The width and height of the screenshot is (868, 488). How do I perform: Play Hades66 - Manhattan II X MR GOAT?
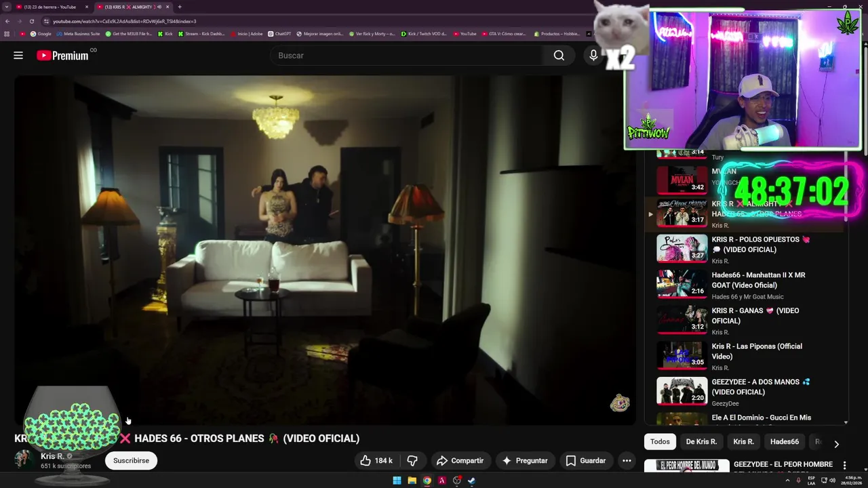tap(758, 280)
